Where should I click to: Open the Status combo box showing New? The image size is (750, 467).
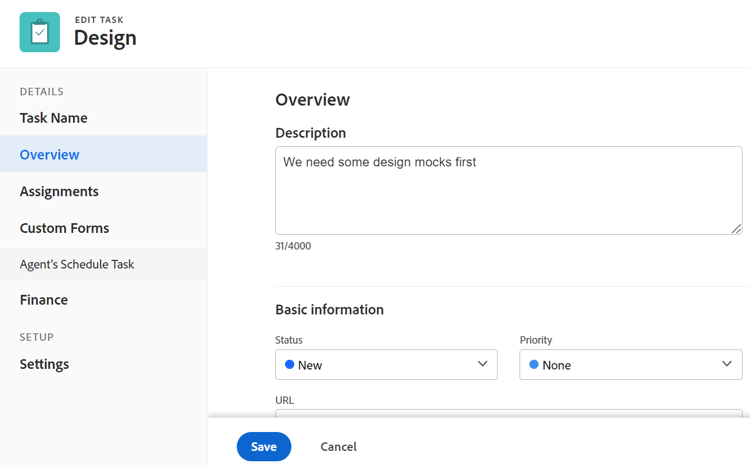pos(386,365)
